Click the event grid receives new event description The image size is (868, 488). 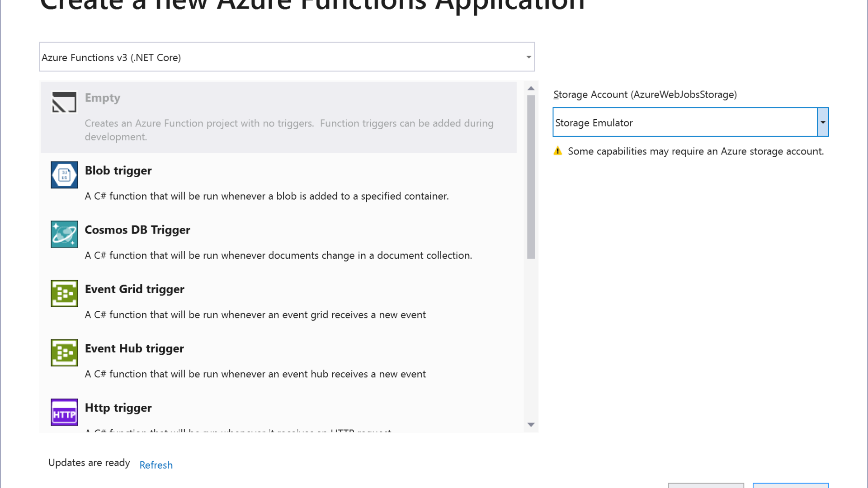pos(255,315)
